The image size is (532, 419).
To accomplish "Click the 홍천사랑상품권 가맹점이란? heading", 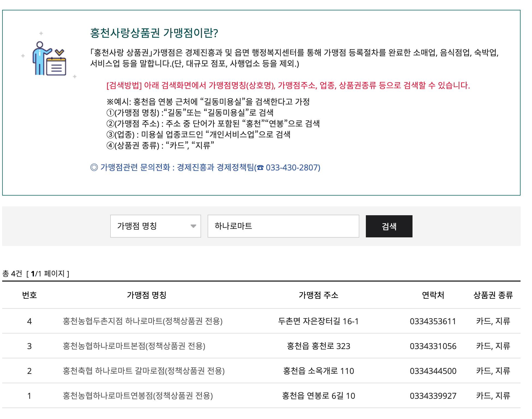I will [x=154, y=33].
